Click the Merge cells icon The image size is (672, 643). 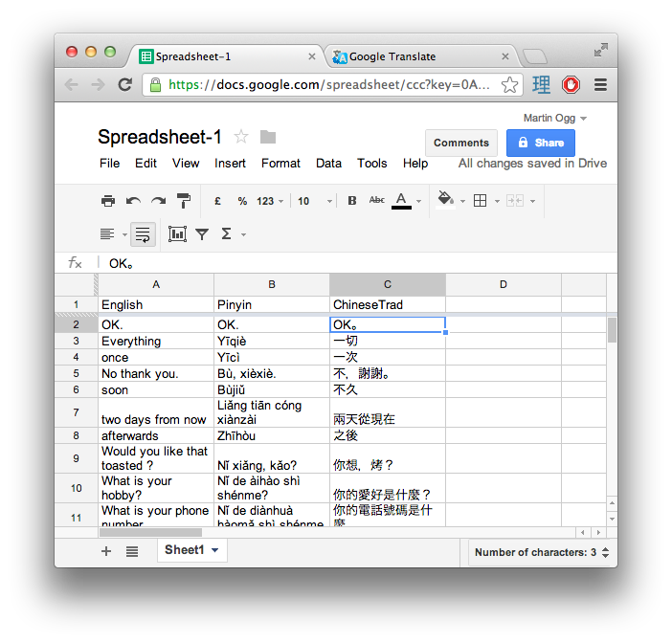pyautogui.click(x=515, y=201)
